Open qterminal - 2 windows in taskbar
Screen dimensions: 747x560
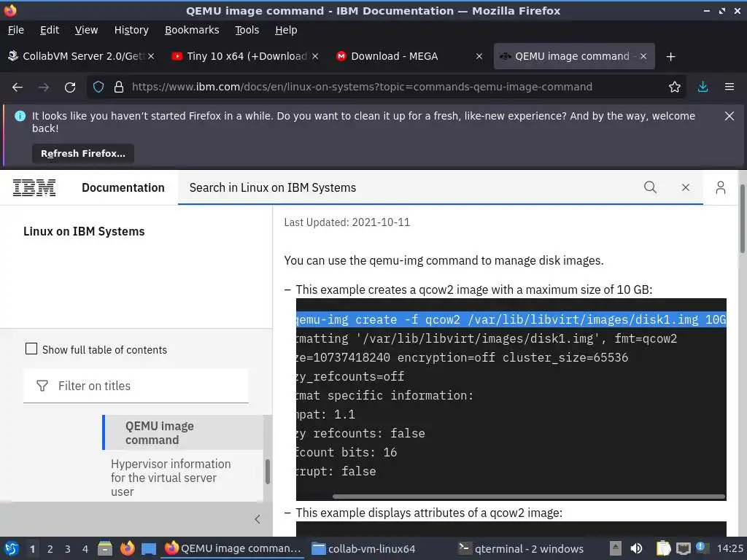coord(521,548)
